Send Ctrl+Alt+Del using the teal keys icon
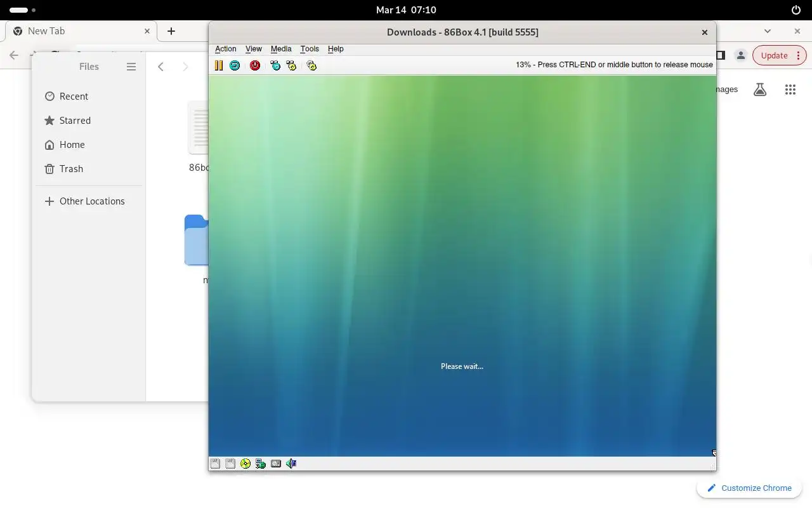 click(275, 65)
